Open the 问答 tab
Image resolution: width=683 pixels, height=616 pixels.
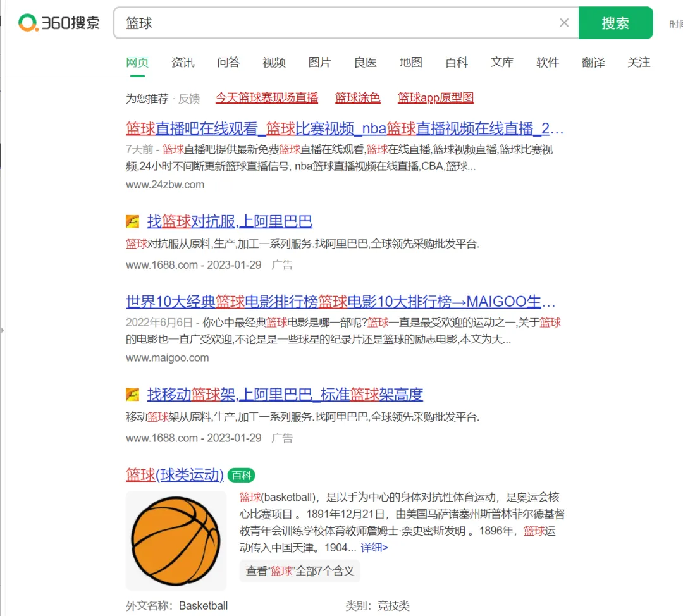(x=228, y=63)
